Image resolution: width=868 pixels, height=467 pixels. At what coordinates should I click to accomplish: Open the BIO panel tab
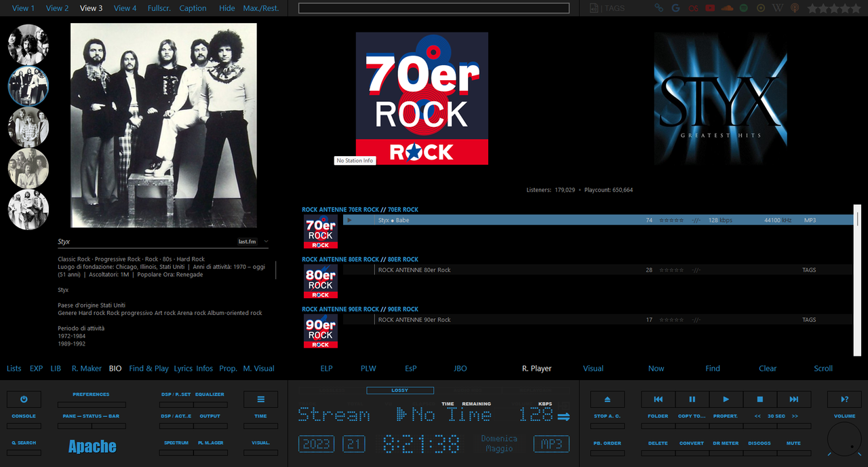point(115,369)
